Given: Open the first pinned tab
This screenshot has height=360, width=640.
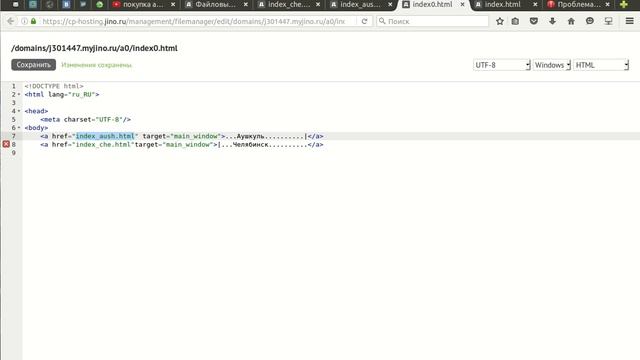Looking at the screenshot, I should pos(16,4).
